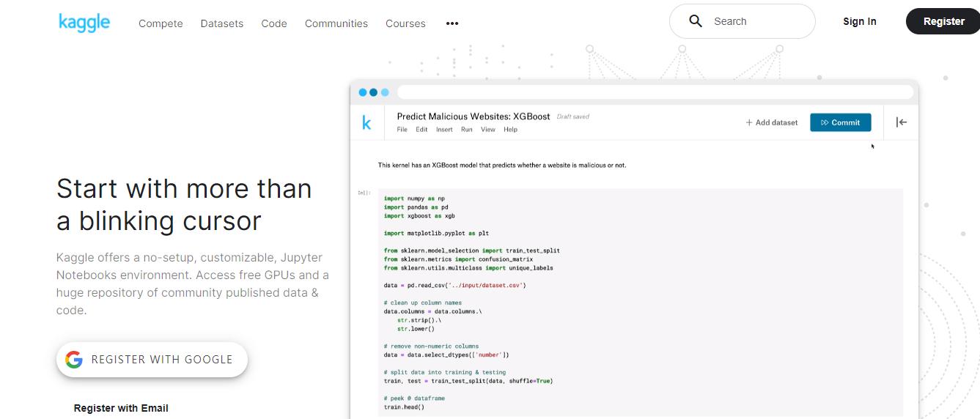Viewport: 980px width, 419px height.
Task: Select Register with Email
Action: point(121,408)
